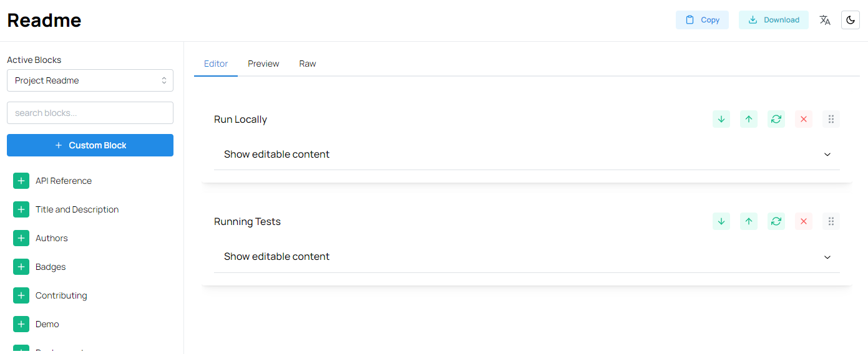Toggle dark mode with the moon icon
868x354 pixels.
click(851, 20)
